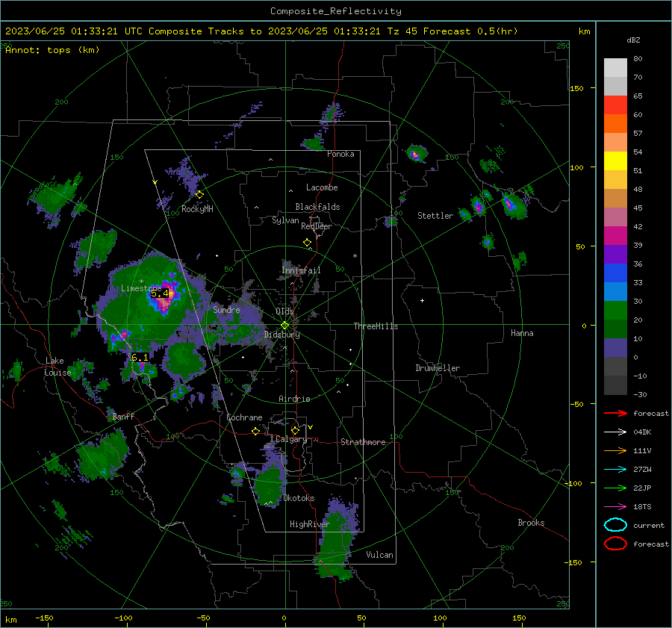The image size is (672, 628).
Task: Click the Olds city label
Action: [x=284, y=311]
